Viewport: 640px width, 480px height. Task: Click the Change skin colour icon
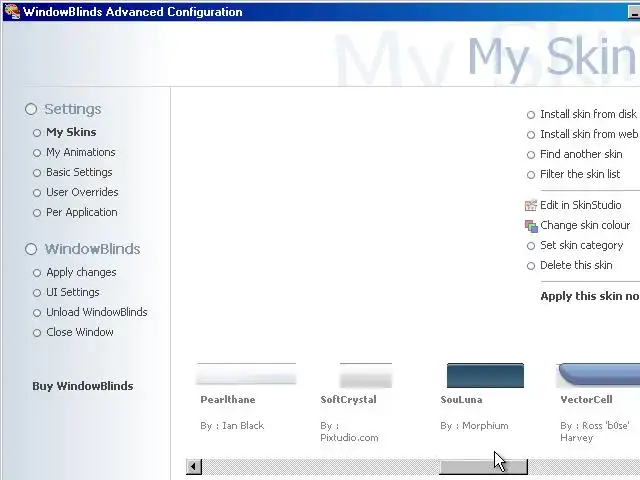(x=531, y=225)
